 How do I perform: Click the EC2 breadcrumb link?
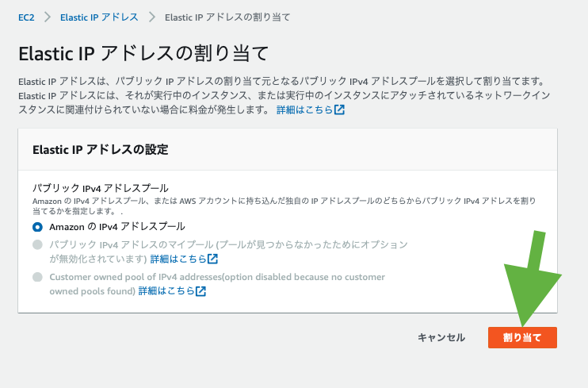point(26,17)
